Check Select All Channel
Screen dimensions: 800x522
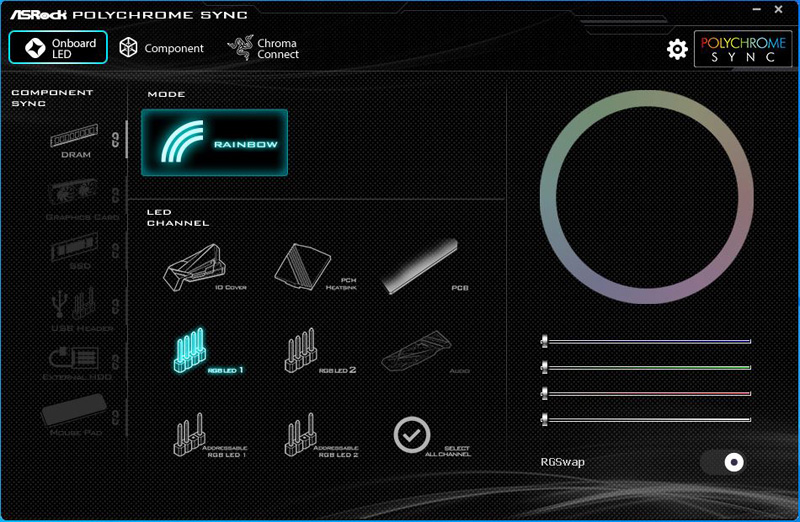tap(432, 435)
